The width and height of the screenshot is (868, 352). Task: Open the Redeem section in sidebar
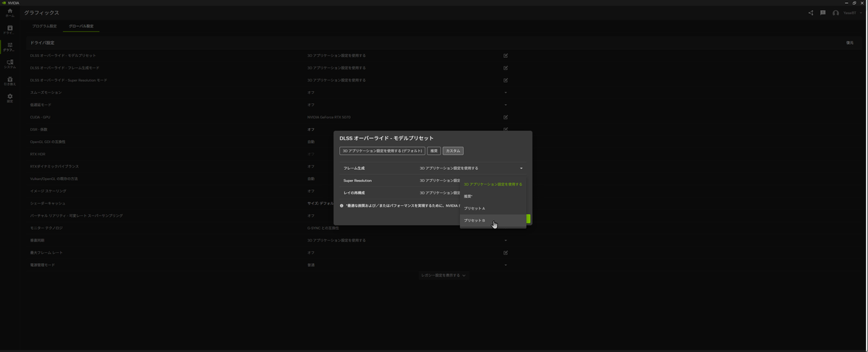click(9, 81)
